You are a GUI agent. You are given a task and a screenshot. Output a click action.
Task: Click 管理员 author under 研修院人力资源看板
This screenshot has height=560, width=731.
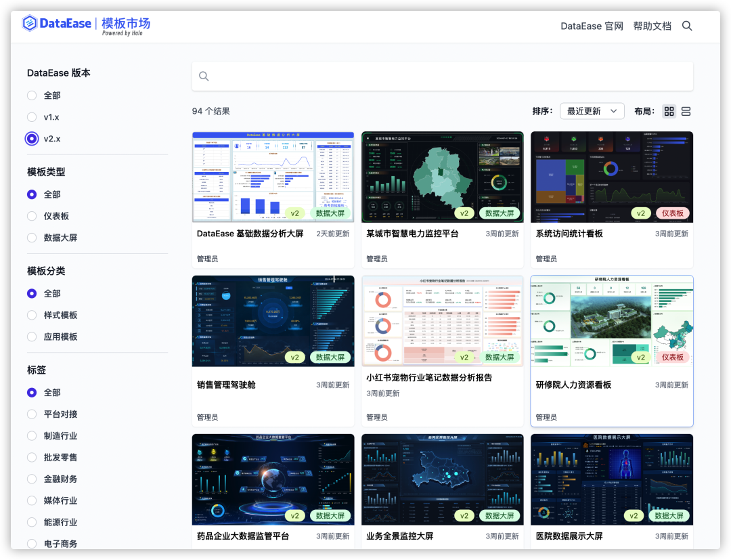546,417
